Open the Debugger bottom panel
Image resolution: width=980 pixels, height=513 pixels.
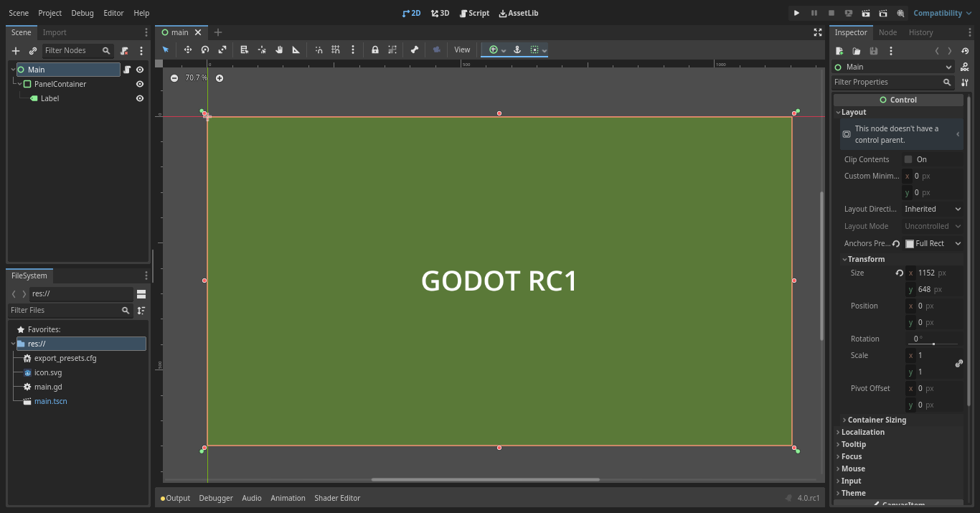pos(216,498)
